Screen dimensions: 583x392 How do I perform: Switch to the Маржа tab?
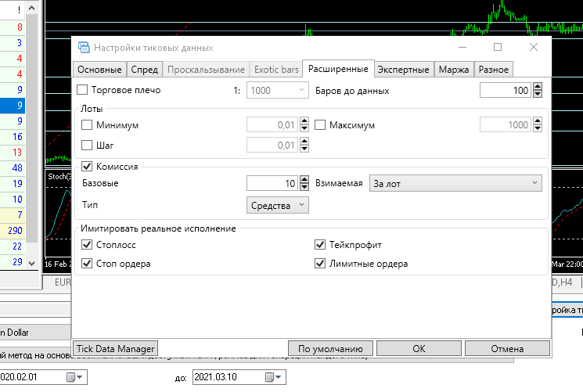454,70
